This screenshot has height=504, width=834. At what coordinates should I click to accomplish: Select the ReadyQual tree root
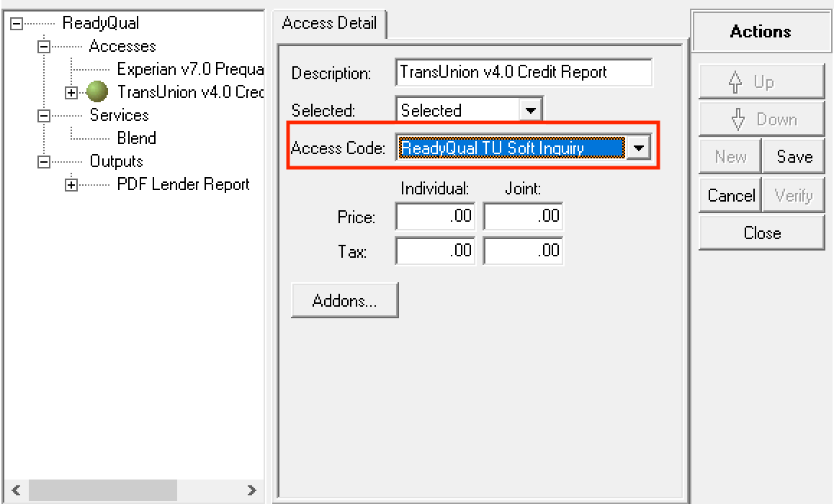click(x=101, y=23)
